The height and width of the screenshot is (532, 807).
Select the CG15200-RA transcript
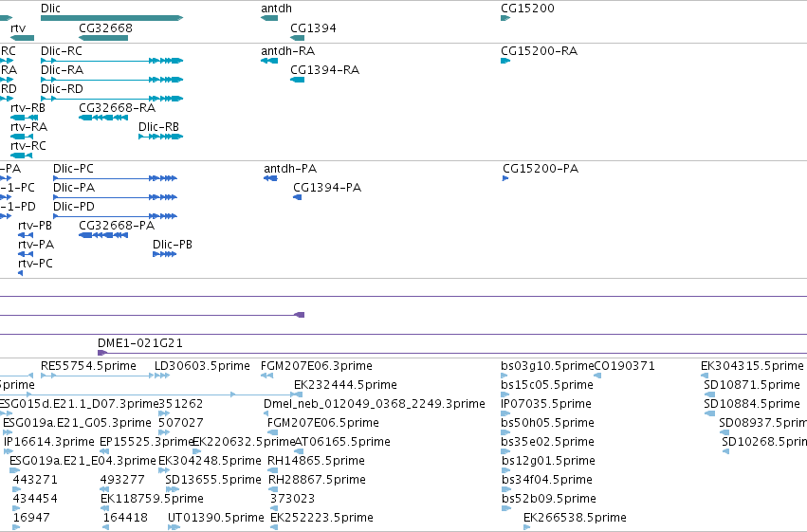[505, 61]
